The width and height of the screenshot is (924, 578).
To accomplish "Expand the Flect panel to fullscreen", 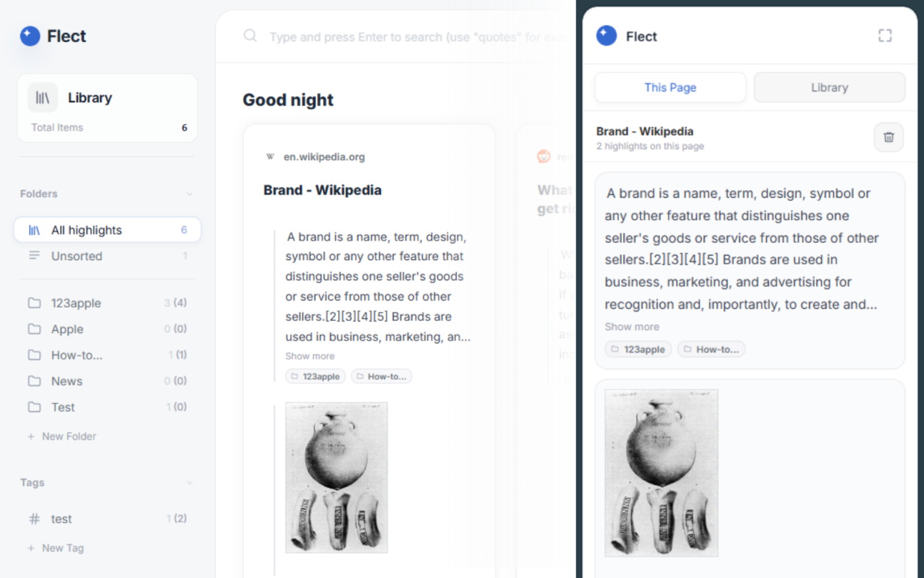I will tap(885, 36).
